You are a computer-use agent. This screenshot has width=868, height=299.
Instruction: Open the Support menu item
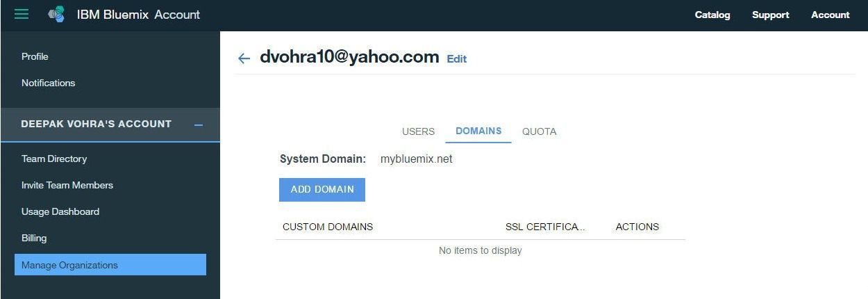click(771, 15)
